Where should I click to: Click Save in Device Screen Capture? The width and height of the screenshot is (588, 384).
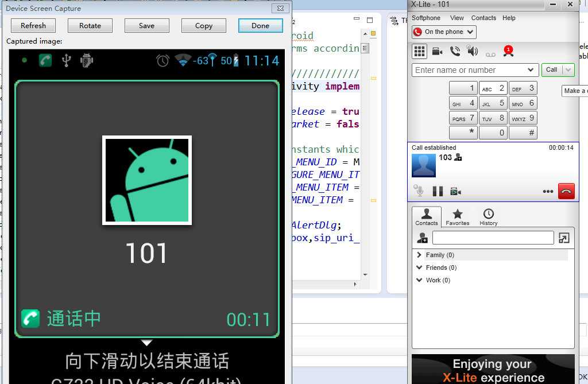(146, 25)
